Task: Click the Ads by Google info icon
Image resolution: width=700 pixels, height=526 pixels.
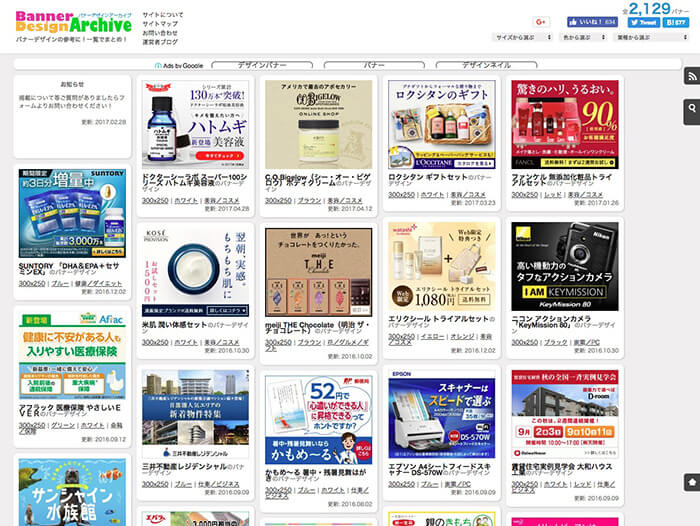Action: [x=158, y=66]
